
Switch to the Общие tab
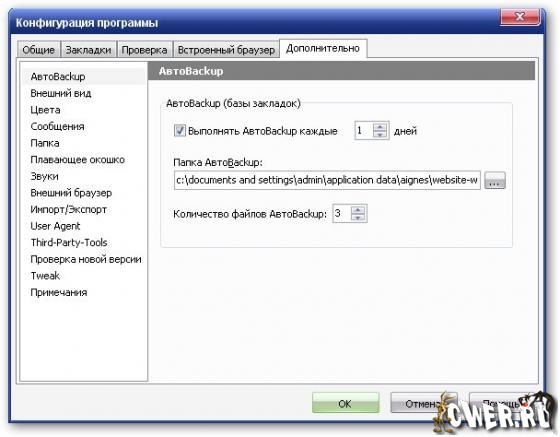pos(39,50)
